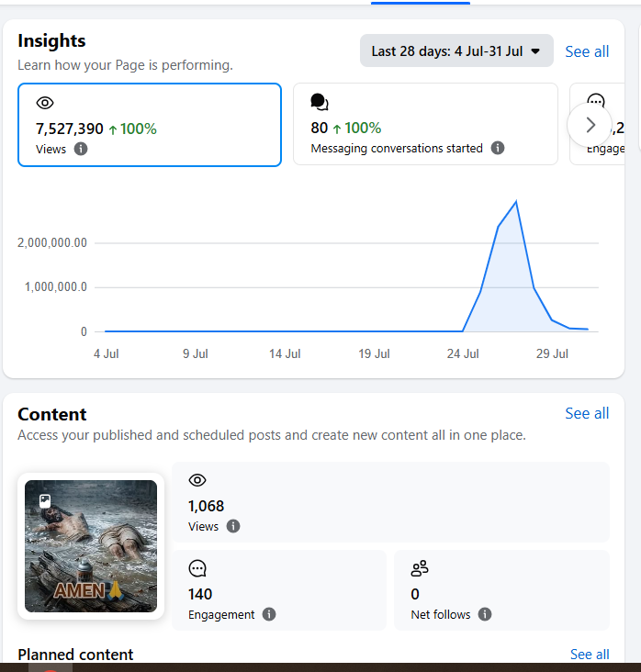Click See all link in Content section
The width and height of the screenshot is (641, 672).
(587, 413)
